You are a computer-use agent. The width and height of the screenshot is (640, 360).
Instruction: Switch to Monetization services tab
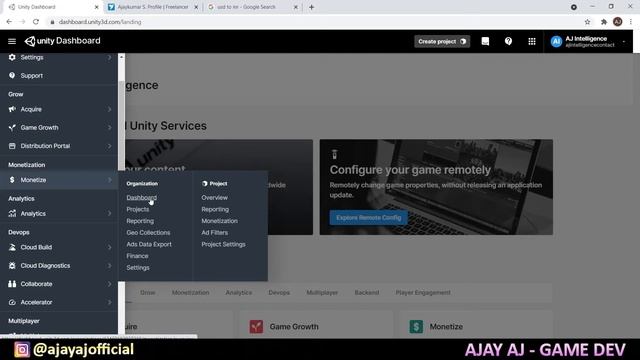click(191, 293)
